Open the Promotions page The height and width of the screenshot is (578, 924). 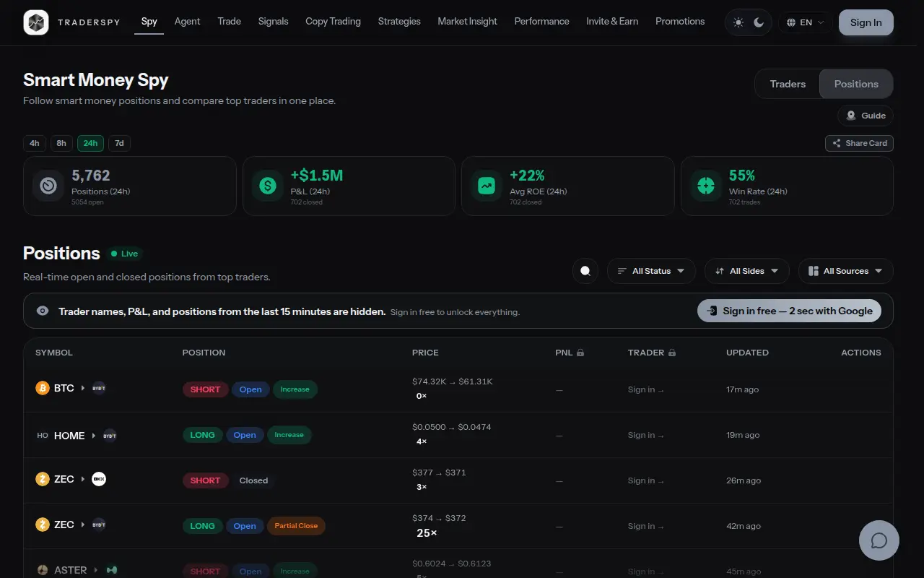680,22
